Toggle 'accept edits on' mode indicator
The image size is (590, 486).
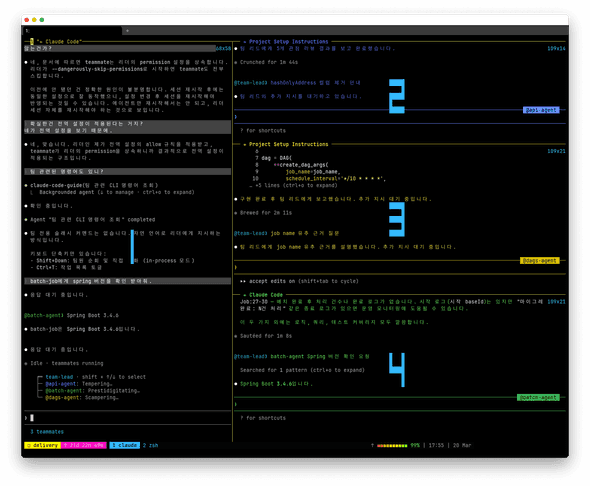click(299, 281)
